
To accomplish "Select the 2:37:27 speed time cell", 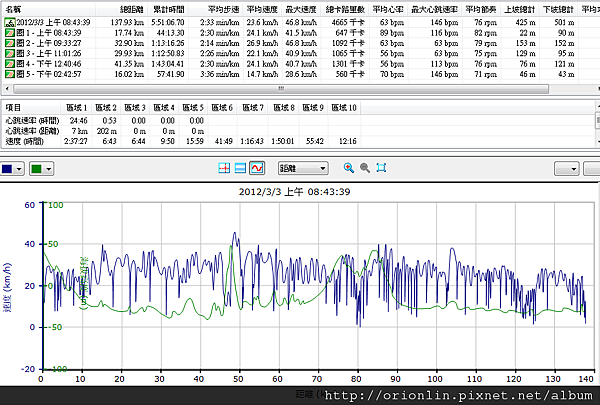I will point(76,141).
